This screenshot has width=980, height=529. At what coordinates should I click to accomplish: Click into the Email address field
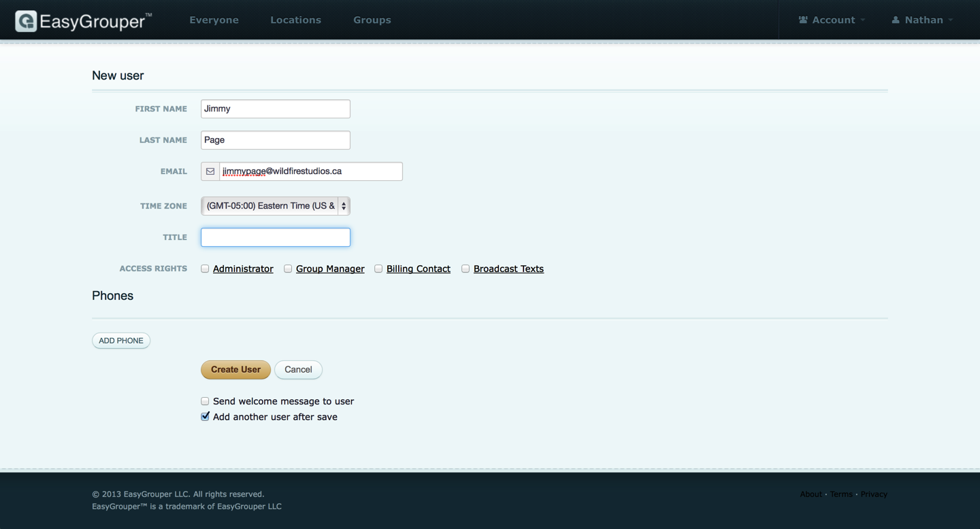point(311,171)
